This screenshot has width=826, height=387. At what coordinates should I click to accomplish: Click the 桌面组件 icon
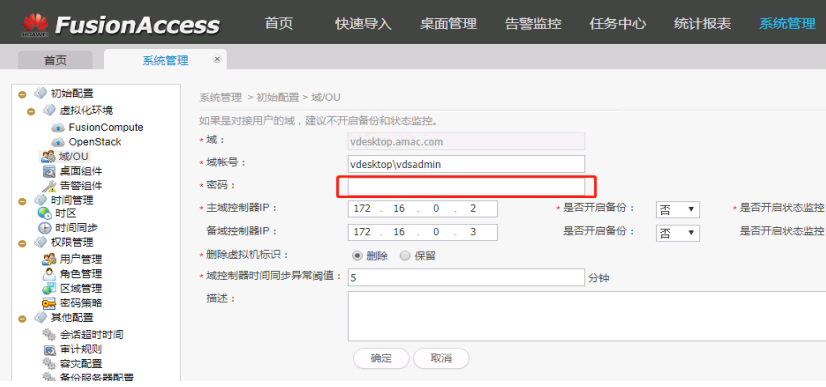point(49,171)
